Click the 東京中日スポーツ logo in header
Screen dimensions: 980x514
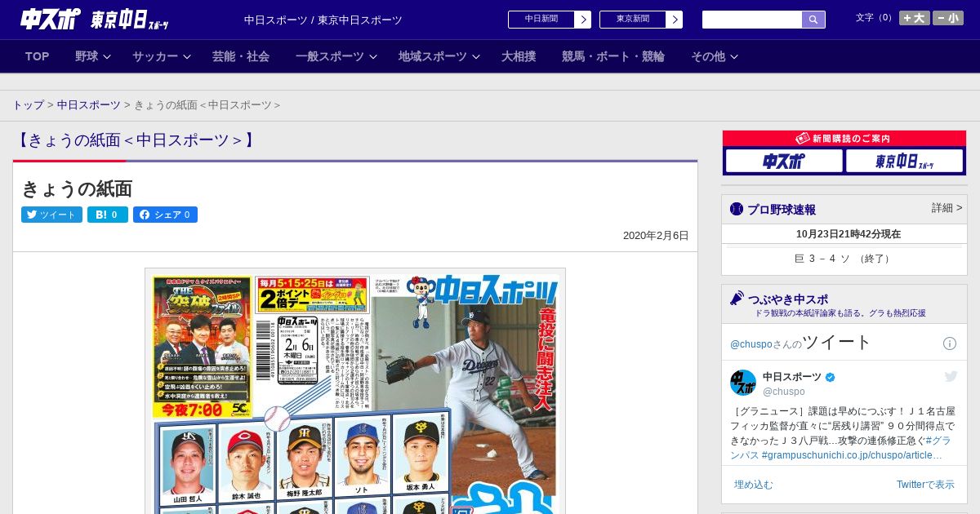pyautogui.click(x=129, y=20)
